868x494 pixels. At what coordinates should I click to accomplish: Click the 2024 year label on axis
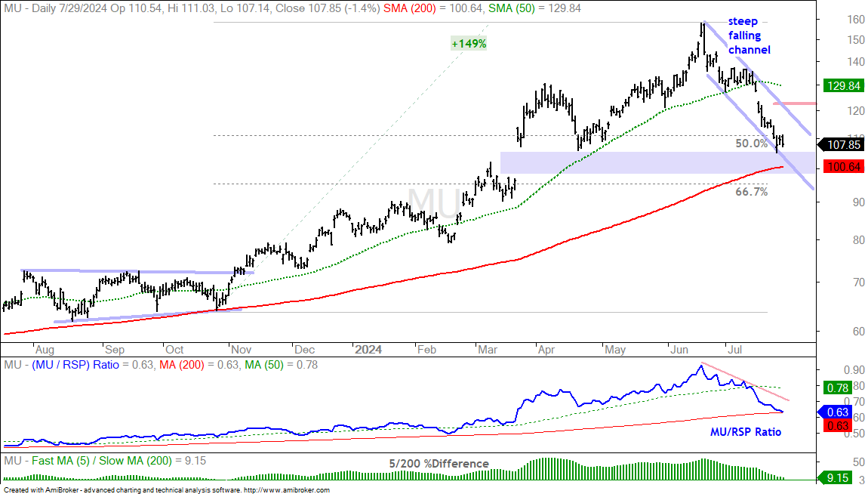point(368,350)
